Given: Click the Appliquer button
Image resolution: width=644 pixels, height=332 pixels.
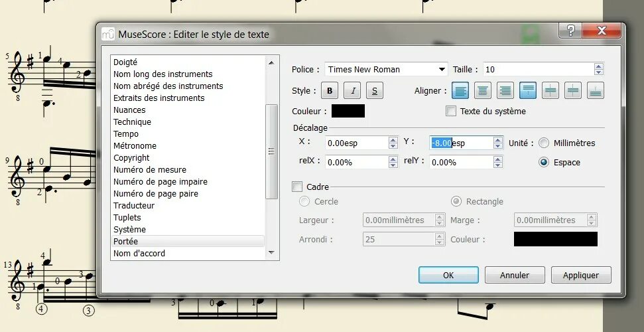Looking at the screenshot, I should tap(581, 275).
